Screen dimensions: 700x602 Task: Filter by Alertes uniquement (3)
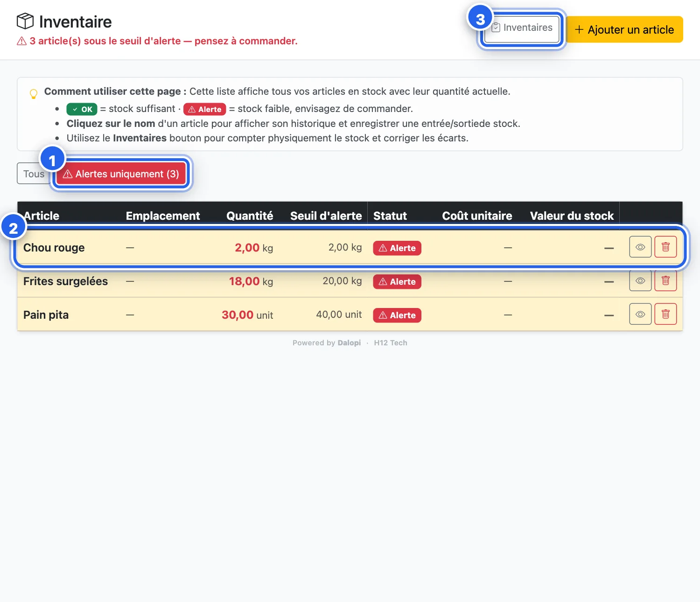pos(121,174)
